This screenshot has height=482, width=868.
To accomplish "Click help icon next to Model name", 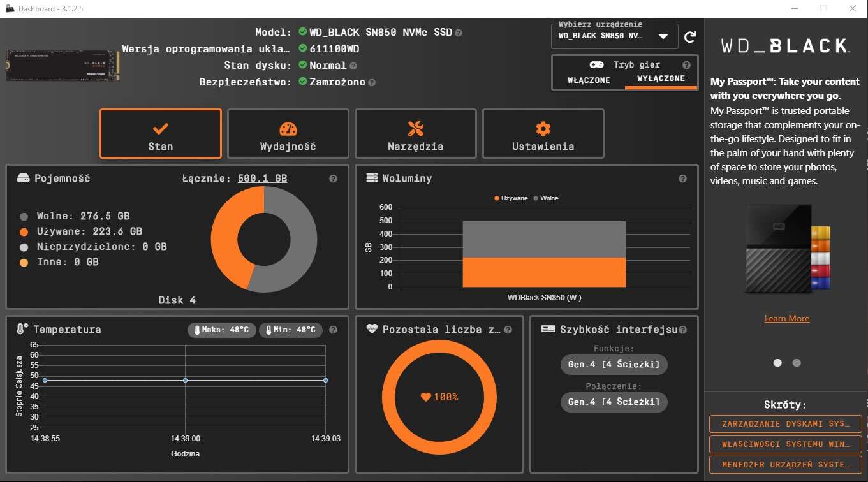I will [x=459, y=33].
